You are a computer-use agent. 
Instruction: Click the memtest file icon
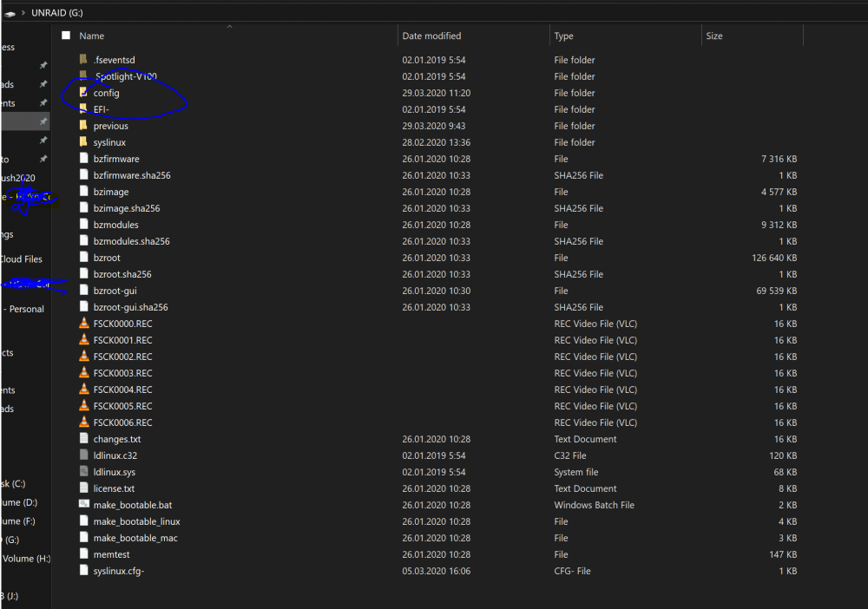[83, 553]
